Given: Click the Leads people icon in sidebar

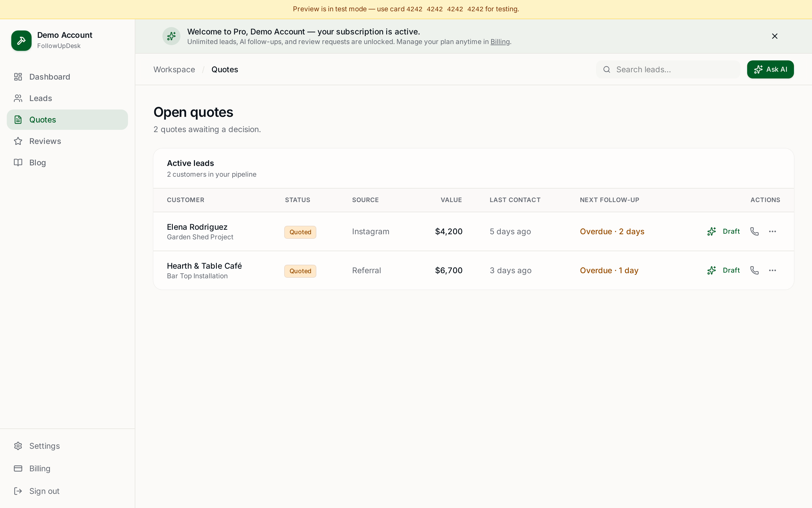Looking at the screenshot, I should click(18, 98).
